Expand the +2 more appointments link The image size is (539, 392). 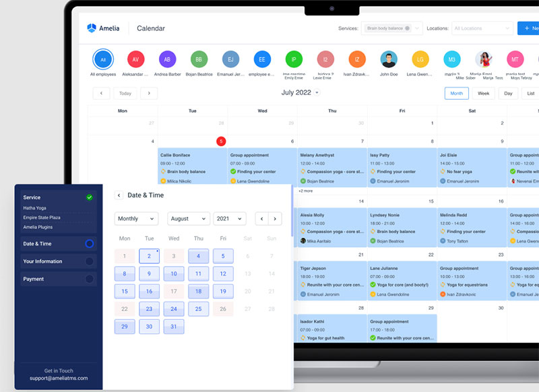click(305, 191)
